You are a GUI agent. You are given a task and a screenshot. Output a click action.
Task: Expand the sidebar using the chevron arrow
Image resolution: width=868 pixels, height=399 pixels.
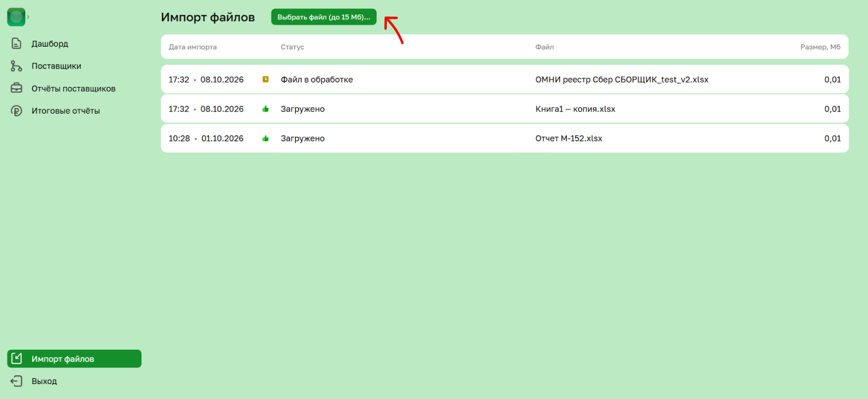click(x=28, y=17)
